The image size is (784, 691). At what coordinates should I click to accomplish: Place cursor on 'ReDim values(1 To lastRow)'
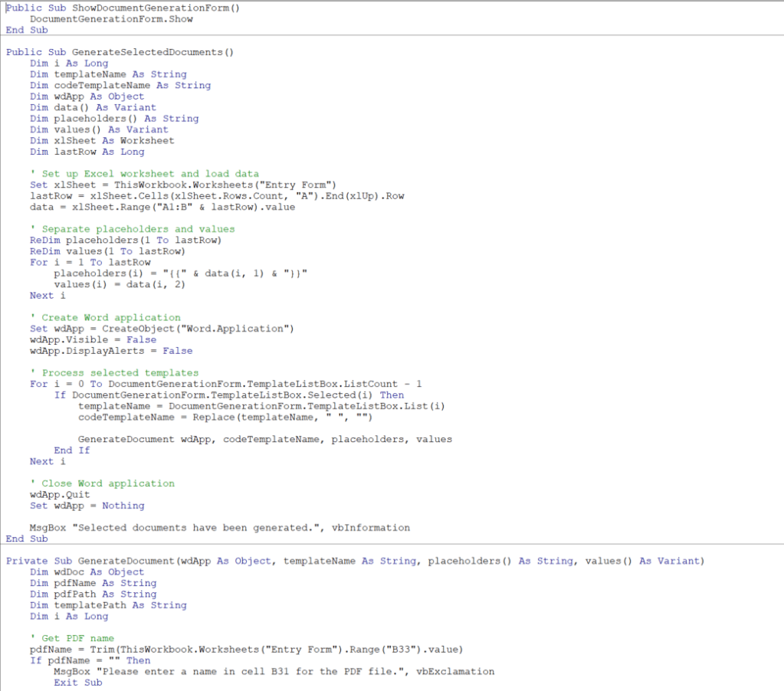[x=108, y=251]
